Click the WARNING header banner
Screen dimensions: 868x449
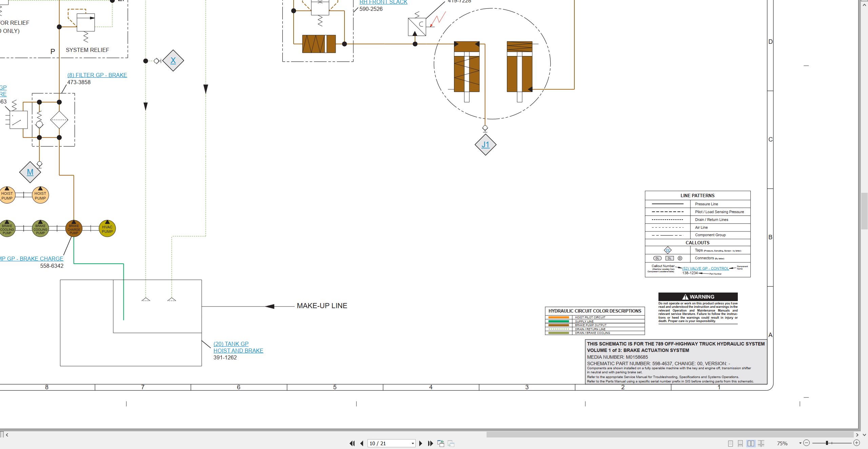point(698,297)
